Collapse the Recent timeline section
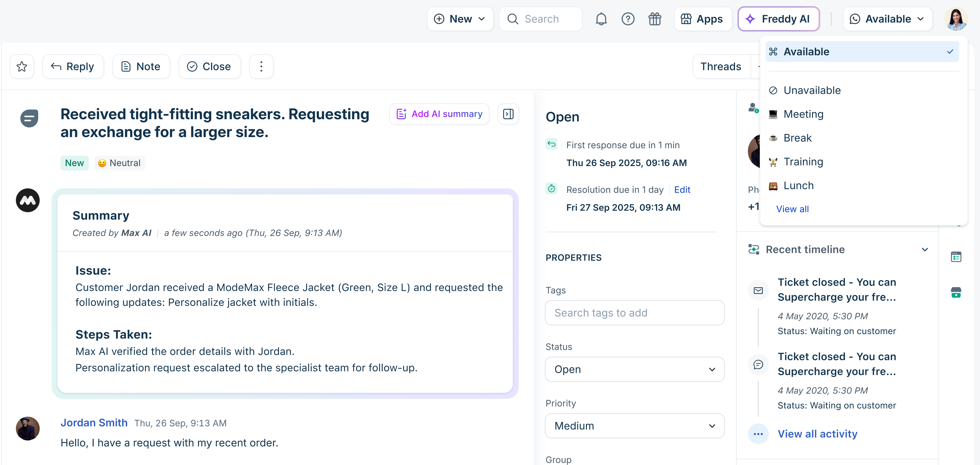 coord(924,250)
